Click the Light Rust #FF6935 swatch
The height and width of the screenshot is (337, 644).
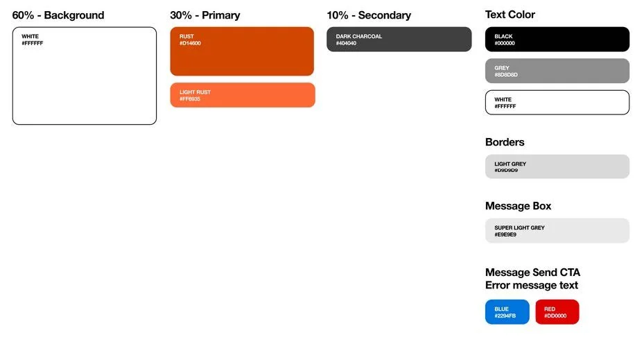(243, 95)
